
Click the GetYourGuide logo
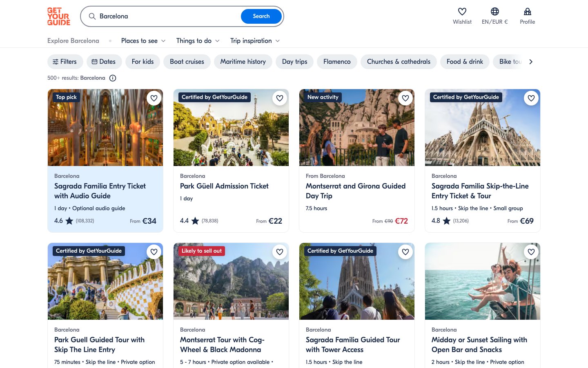pyautogui.click(x=58, y=16)
